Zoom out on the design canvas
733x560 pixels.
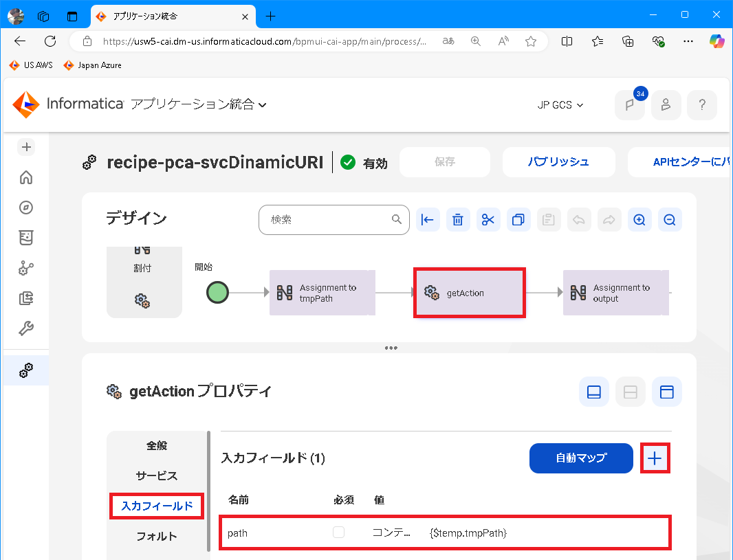pyautogui.click(x=670, y=219)
